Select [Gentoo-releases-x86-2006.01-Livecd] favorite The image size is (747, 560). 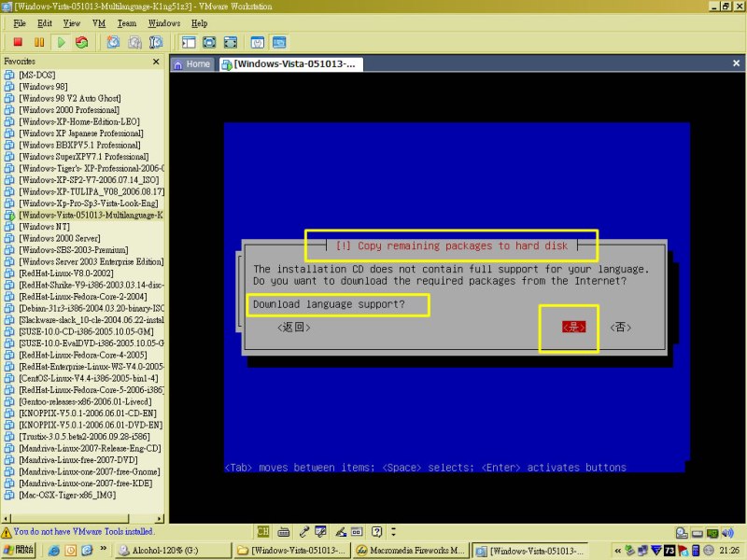point(85,401)
